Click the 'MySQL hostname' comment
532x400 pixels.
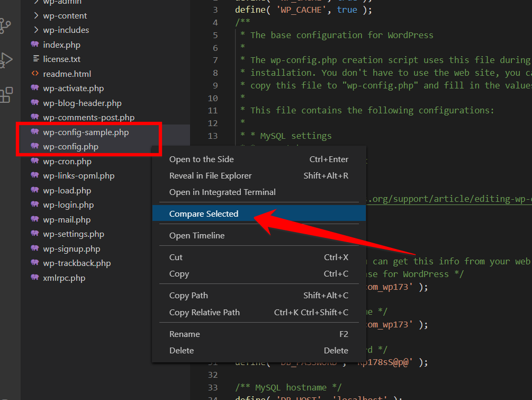coord(288,387)
